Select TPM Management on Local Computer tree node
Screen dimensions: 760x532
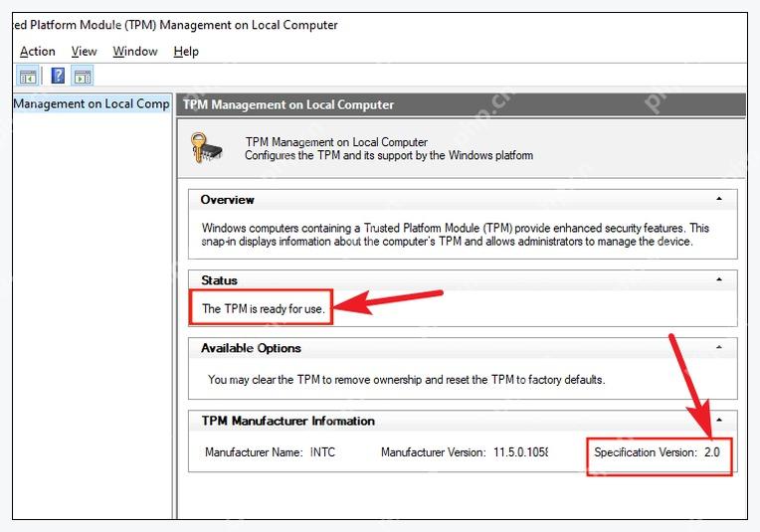pos(92,103)
